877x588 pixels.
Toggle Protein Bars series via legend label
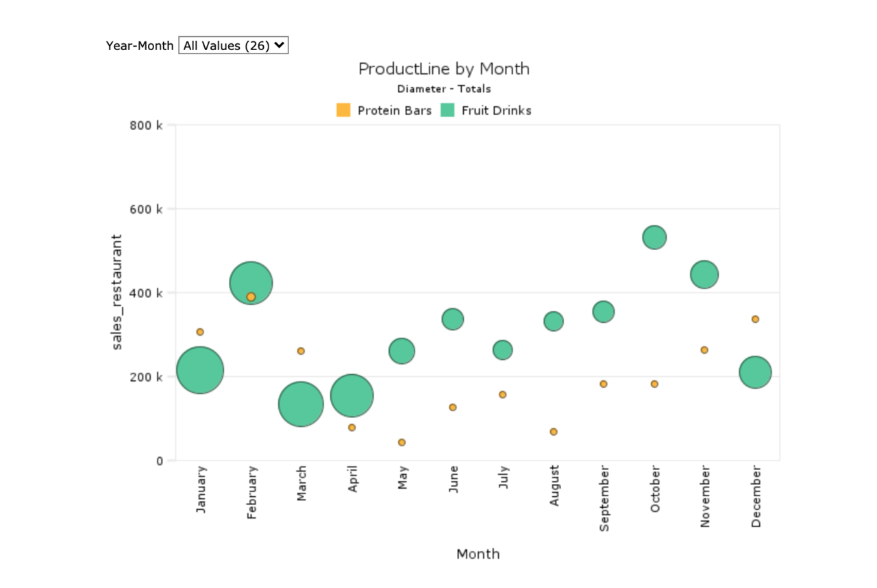coord(394,110)
